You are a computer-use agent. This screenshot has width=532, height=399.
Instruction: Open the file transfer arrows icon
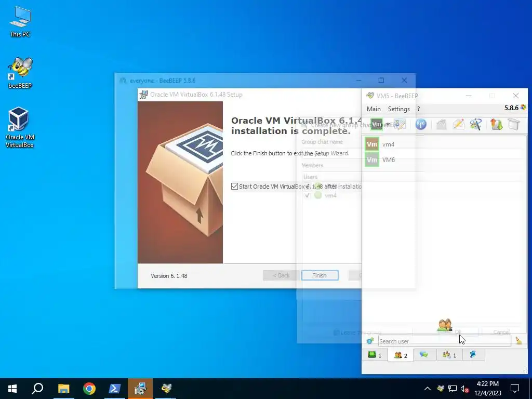point(496,125)
